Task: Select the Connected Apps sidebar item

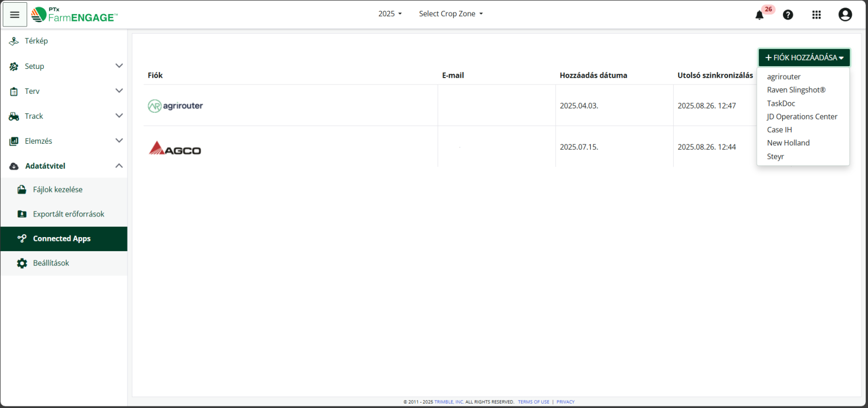Action: 64,239
